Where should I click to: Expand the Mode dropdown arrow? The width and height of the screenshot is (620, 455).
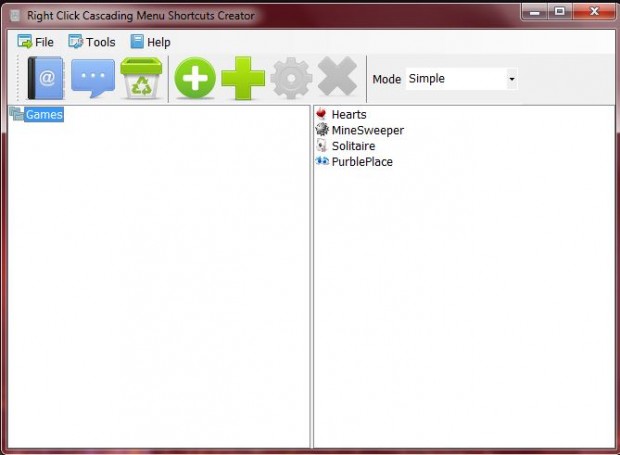512,79
